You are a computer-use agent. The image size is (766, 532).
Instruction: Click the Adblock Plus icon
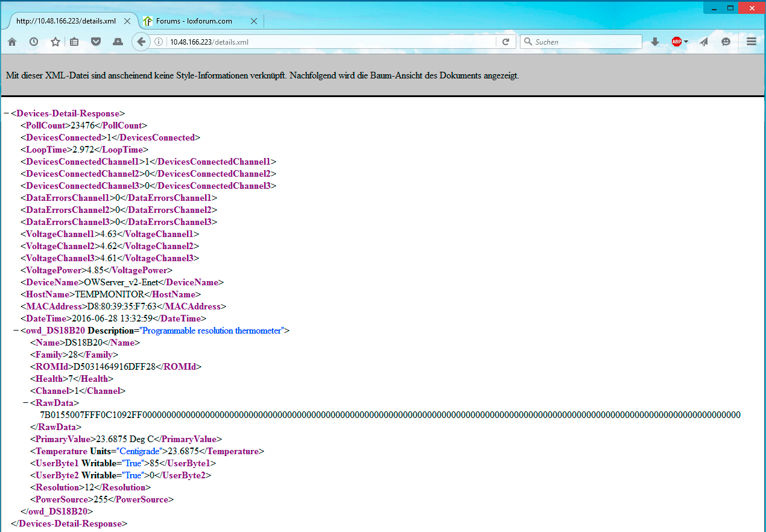click(676, 42)
